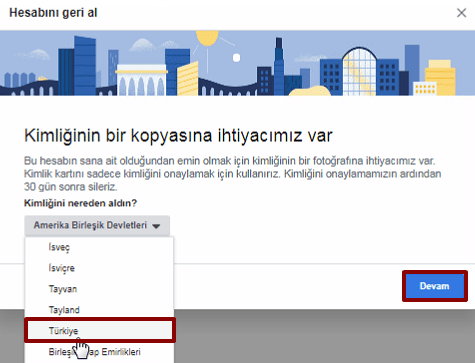475x363 pixels.
Task: Click the Kimliğinin bir kopyasına ihtiyacımız var heading
Action: pyautogui.click(x=178, y=136)
